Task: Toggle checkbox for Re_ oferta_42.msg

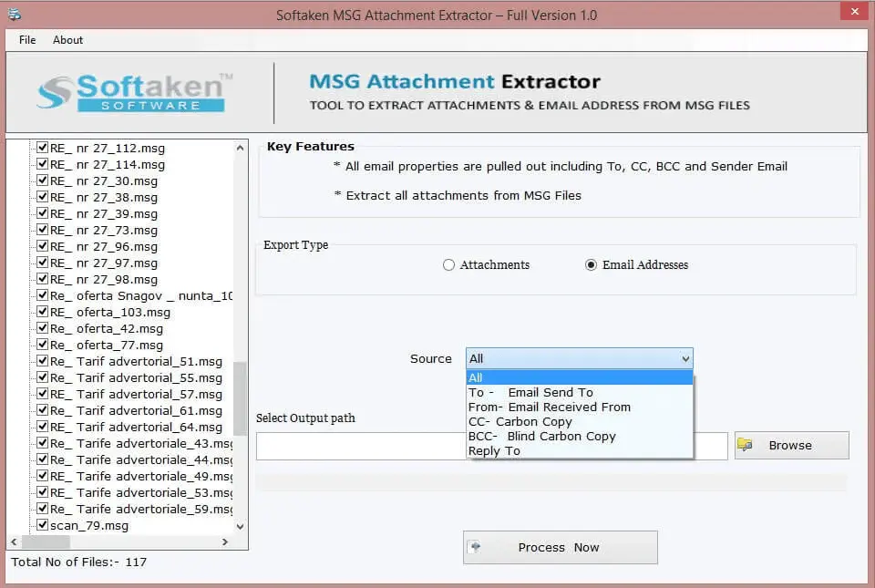Action: [x=43, y=327]
